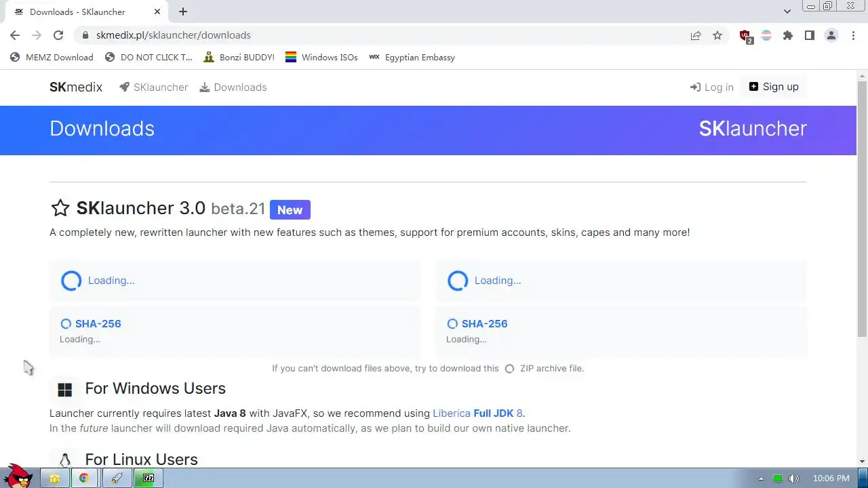The image size is (868, 488).
Task: Open Chrome's three-dot menu
Action: coord(853,35)
